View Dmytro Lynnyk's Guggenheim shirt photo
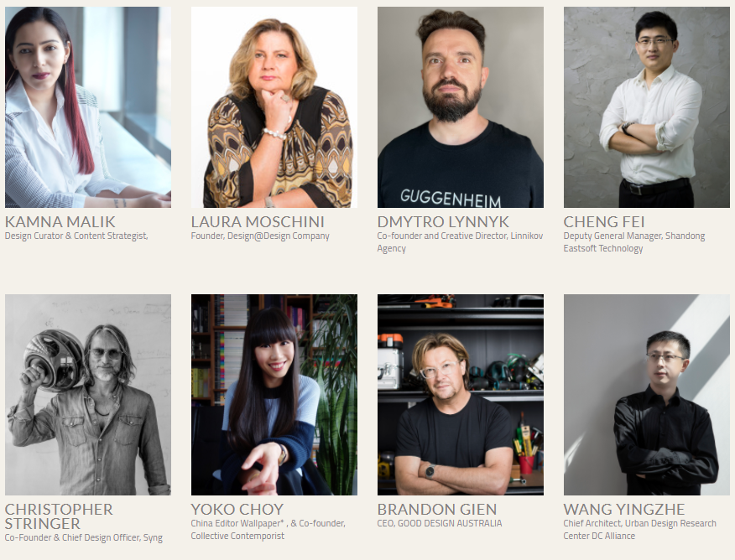Viewport: 735px width, 560px height. coord(461,107)
